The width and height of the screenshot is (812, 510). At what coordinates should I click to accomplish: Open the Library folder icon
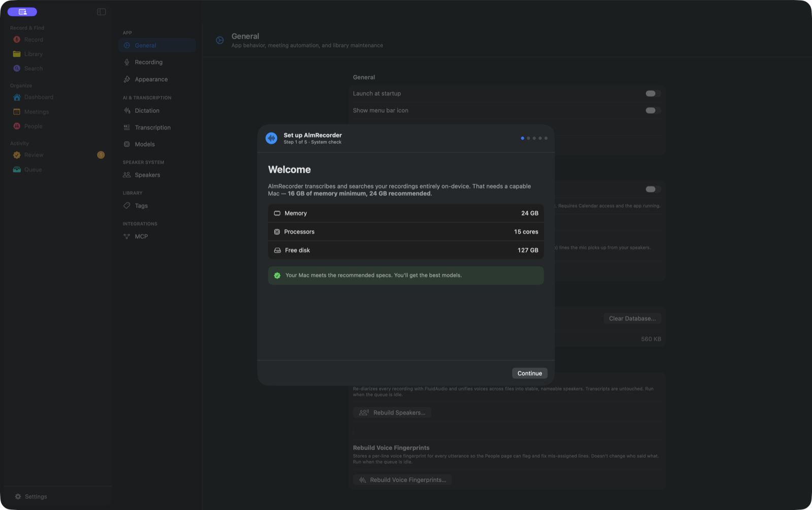(x=17, y=54)
